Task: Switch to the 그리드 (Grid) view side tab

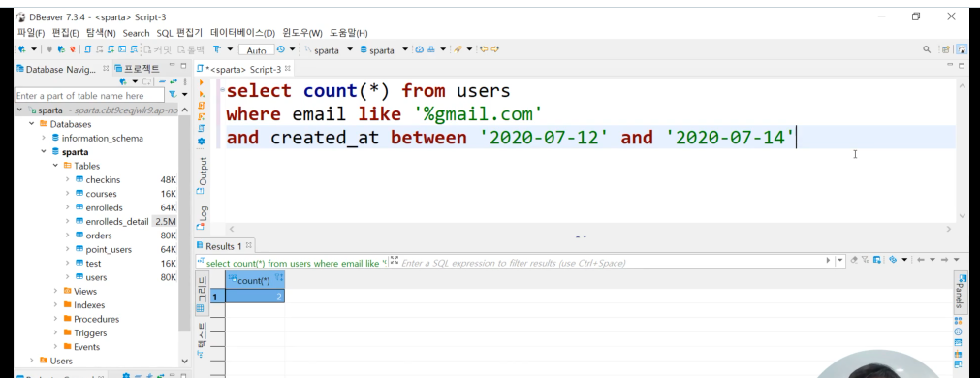Action: (202, 293)
